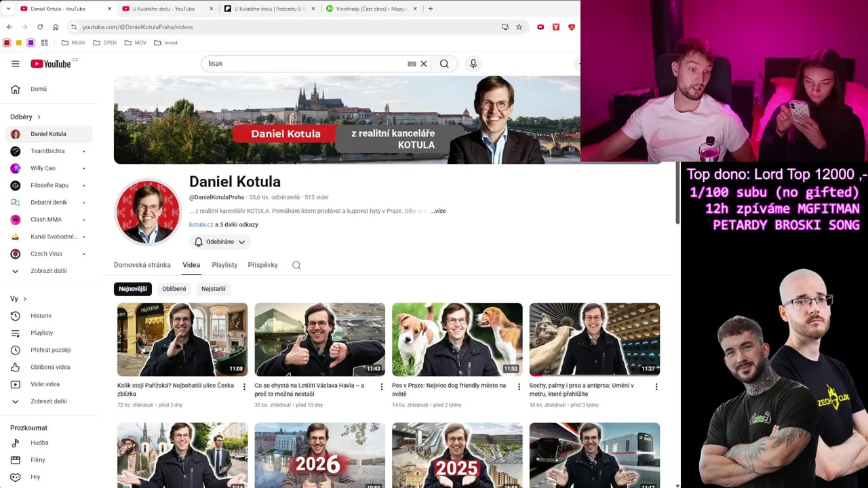Viewport: 868px width, 488px height.
Task: Switch to Videa channel tab
Action: [191, 265]
